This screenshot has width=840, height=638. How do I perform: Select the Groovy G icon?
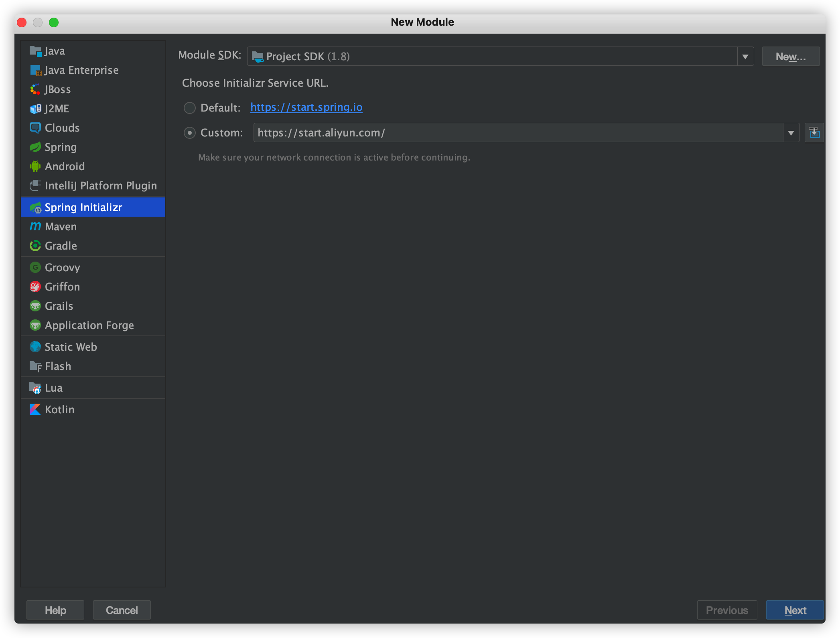pos(35,268)
